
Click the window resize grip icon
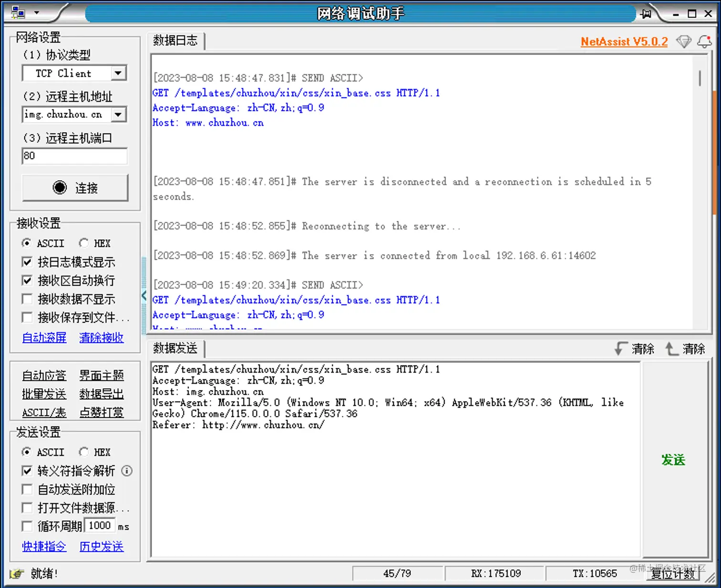[x=710, y=577]
